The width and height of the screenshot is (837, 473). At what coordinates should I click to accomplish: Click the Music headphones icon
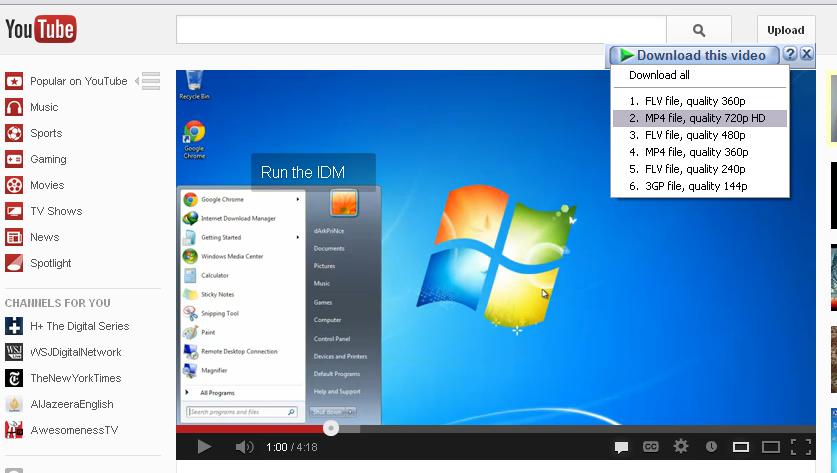(x=14, y=107)
